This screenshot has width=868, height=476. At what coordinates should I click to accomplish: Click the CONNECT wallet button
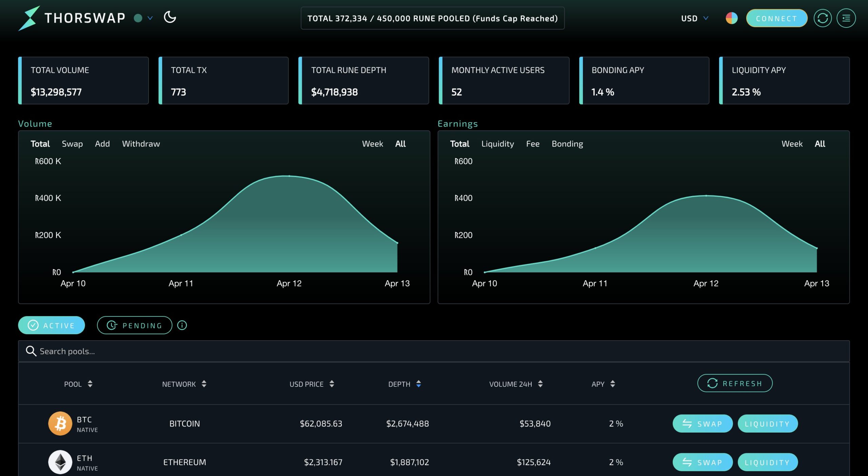click(776, 18)
